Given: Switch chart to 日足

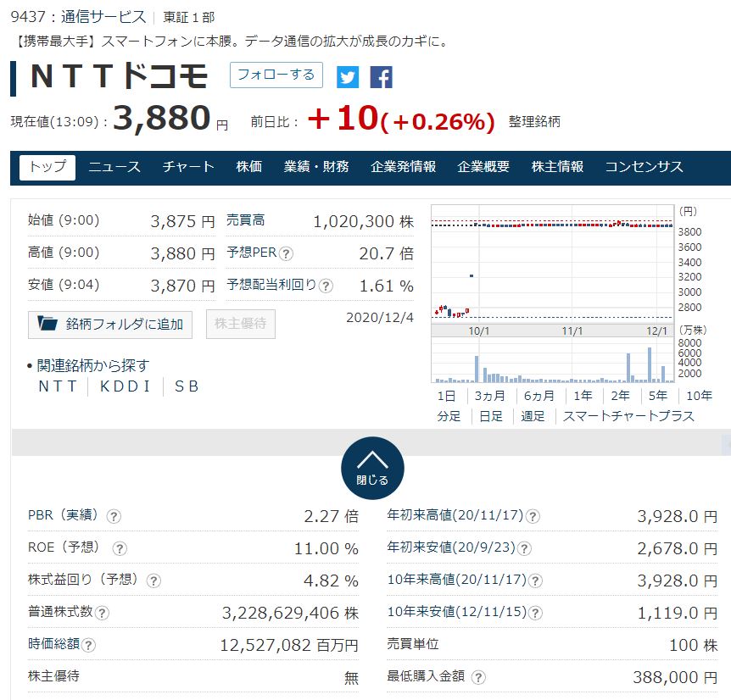Looking at the screenshot, I should (x=491, y=416).
